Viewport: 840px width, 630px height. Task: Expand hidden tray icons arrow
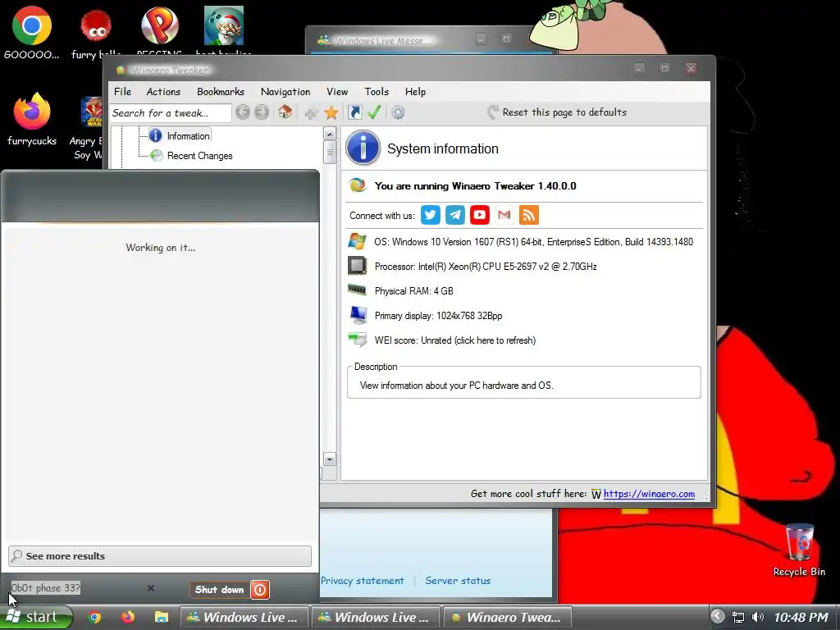click(x=718, y=617)
